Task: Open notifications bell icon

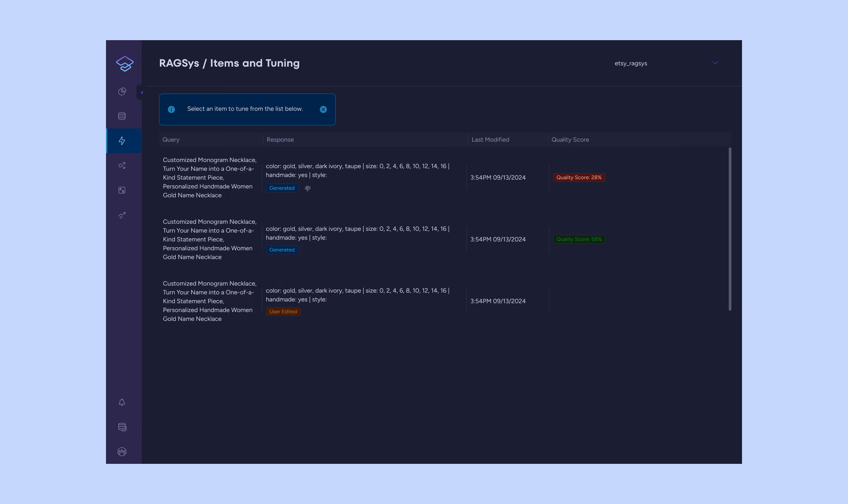Action: click(x=122, y=402)
